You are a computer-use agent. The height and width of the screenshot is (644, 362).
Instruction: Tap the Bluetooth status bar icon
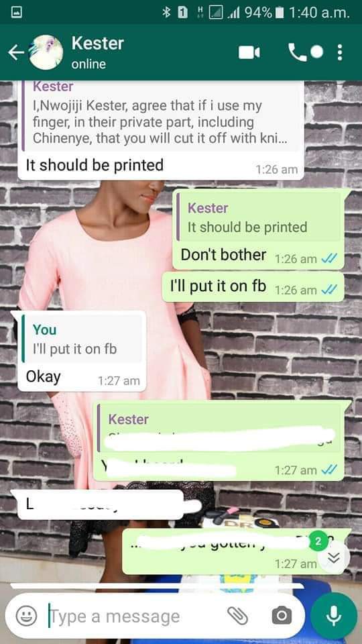tap(166, 13)
